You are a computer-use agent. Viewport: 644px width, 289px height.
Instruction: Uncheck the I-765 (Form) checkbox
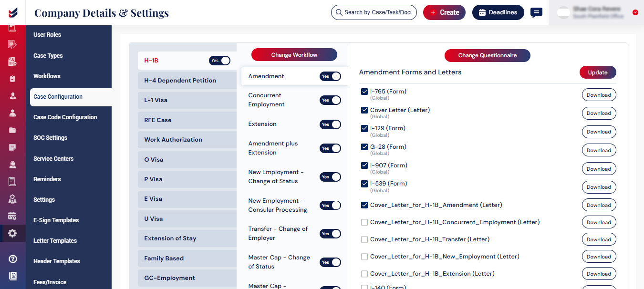click(x=364, y=92)
